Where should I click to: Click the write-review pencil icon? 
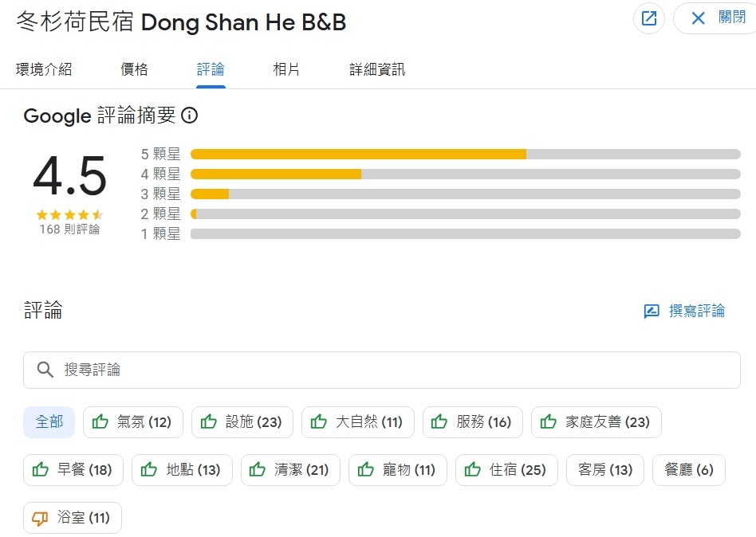click(652, 312)
